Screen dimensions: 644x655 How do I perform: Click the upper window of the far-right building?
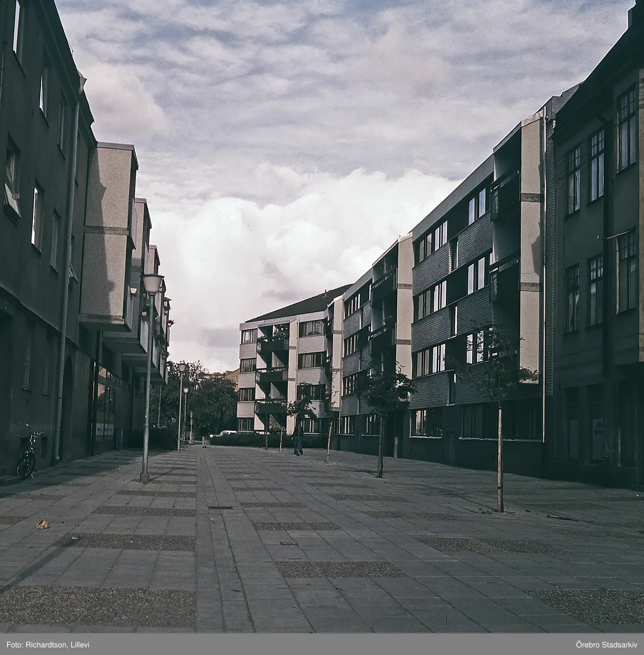coord(627,128)
